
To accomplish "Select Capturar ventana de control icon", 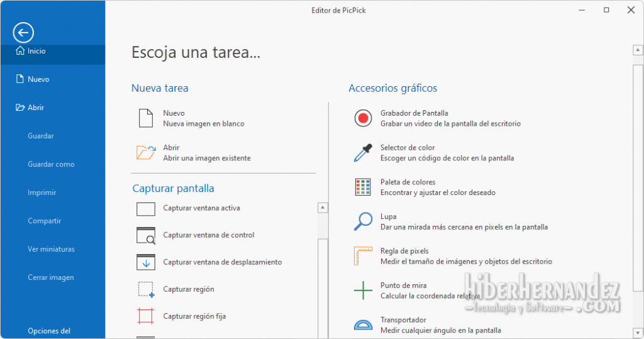I will 146,235.
